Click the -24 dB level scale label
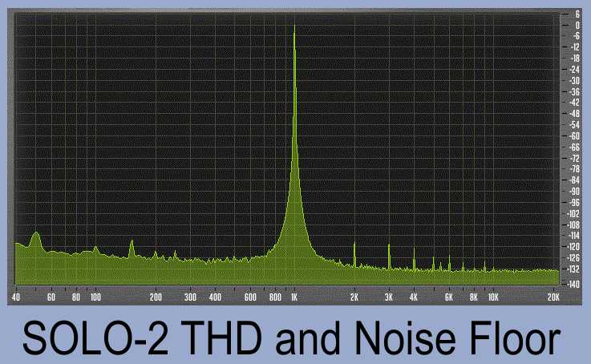Screen dimensions: 591x364 575,69
